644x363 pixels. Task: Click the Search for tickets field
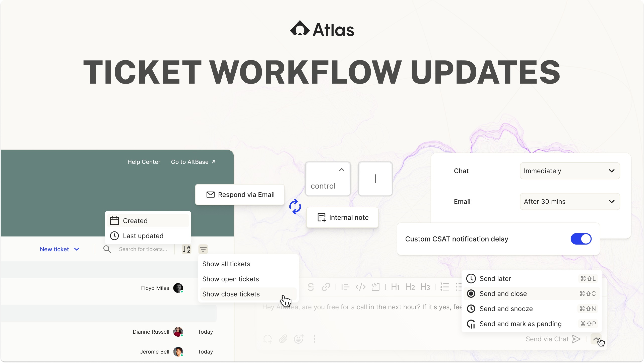coord(143,249)
